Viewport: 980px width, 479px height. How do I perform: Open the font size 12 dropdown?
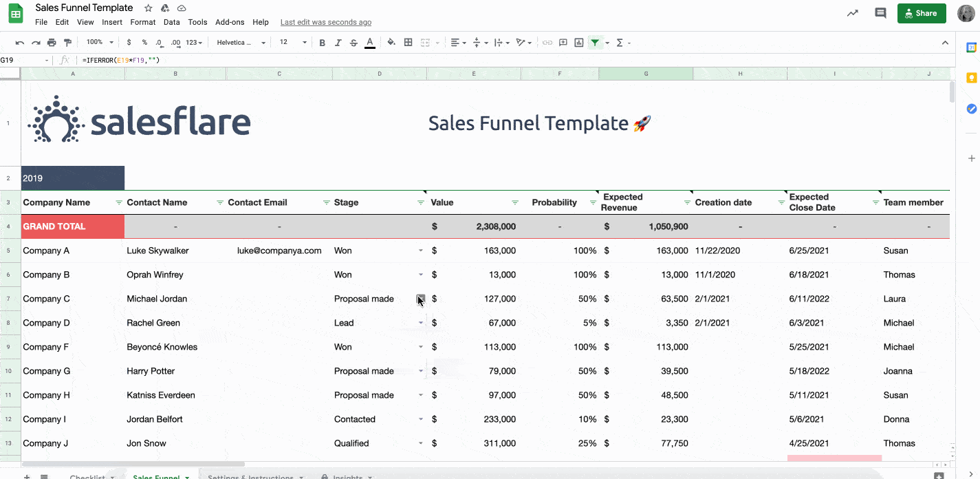pos(293,43)
